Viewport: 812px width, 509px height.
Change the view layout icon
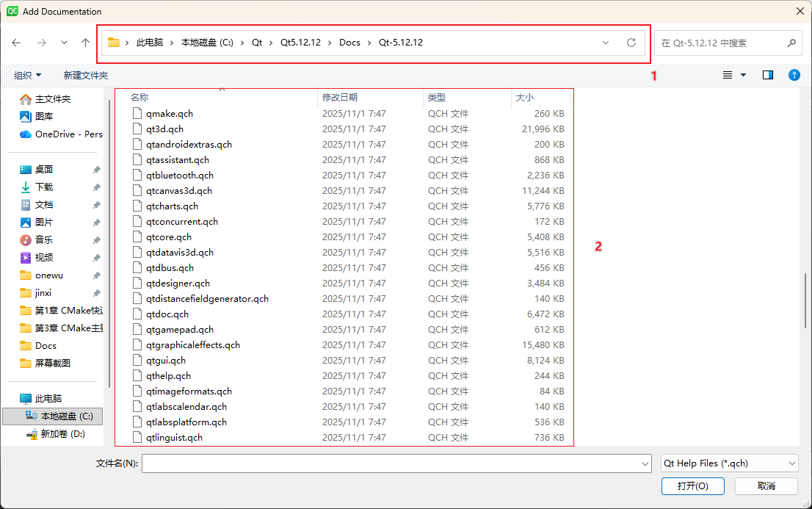[728, 75]
